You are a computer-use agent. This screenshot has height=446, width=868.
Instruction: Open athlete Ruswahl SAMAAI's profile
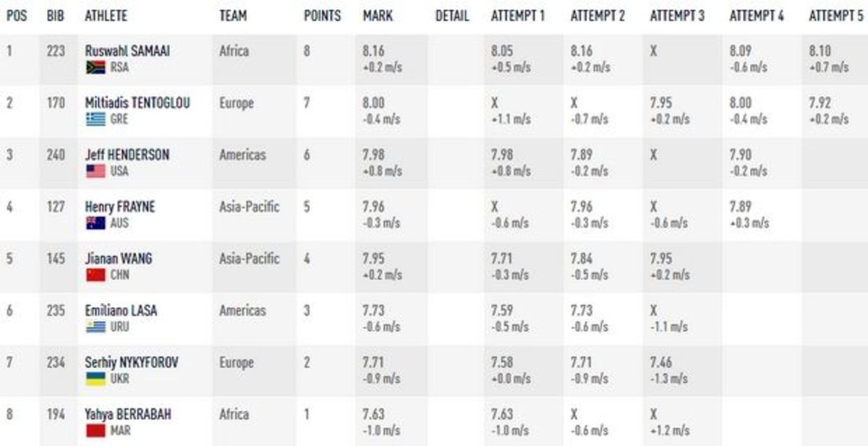[127, 51]
